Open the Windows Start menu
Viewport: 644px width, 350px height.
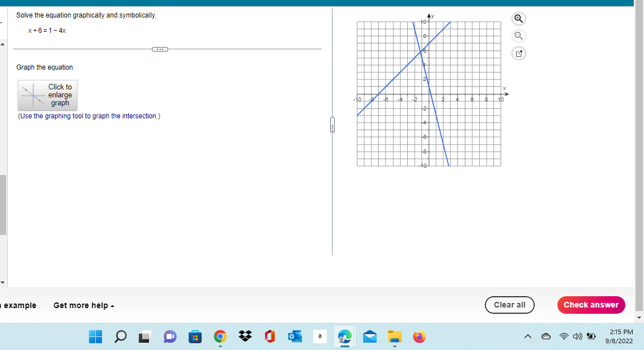[95, 336]
